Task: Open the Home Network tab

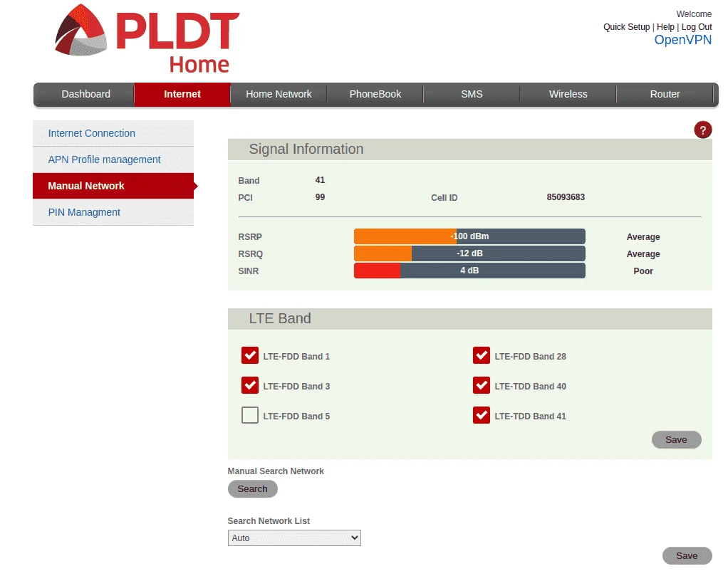Action: [279, 94]
